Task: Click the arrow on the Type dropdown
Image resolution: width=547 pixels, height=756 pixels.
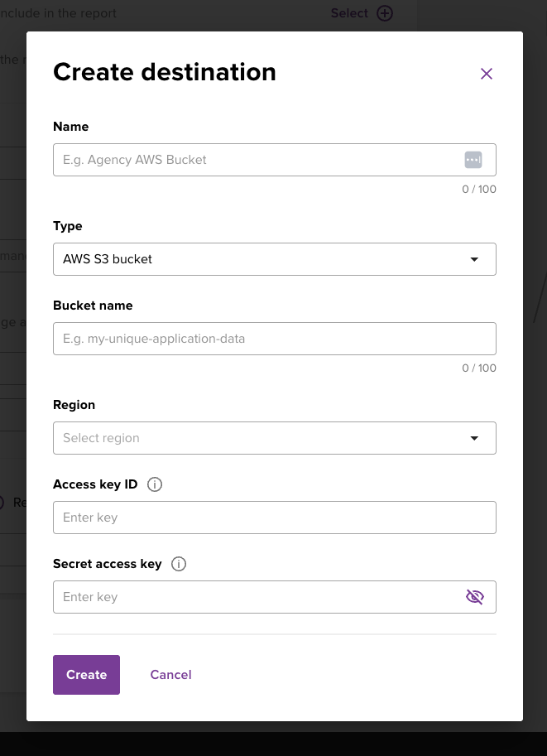Action: point(474,259)
